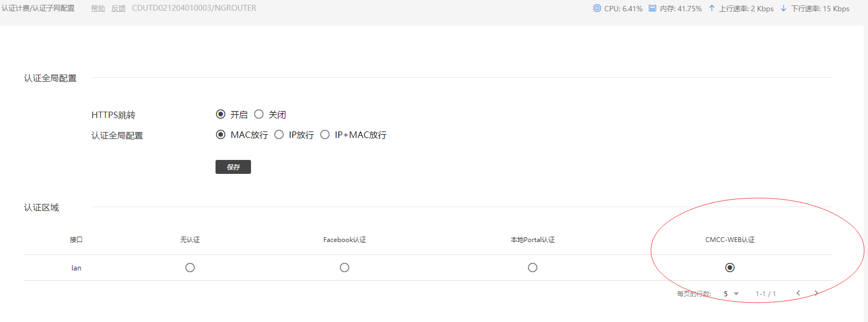
Task: Click the memory usage icon
Action: click(x=652, y=9)
